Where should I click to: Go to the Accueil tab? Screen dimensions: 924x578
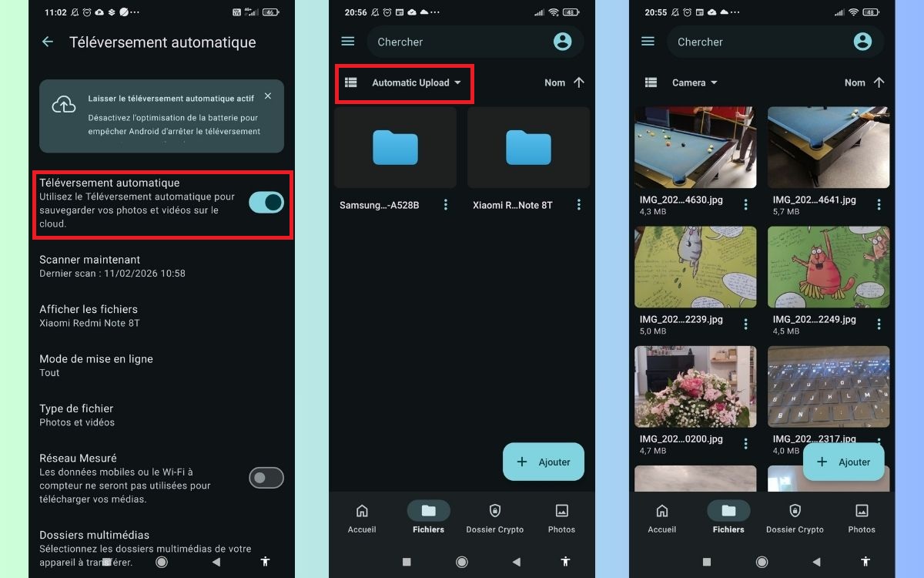coord(362,516)
